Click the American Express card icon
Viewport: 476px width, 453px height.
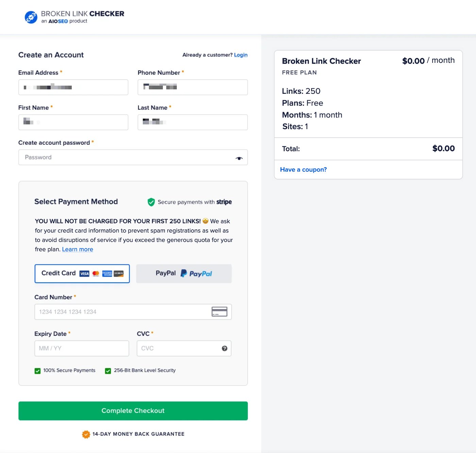tap(107, 273)
